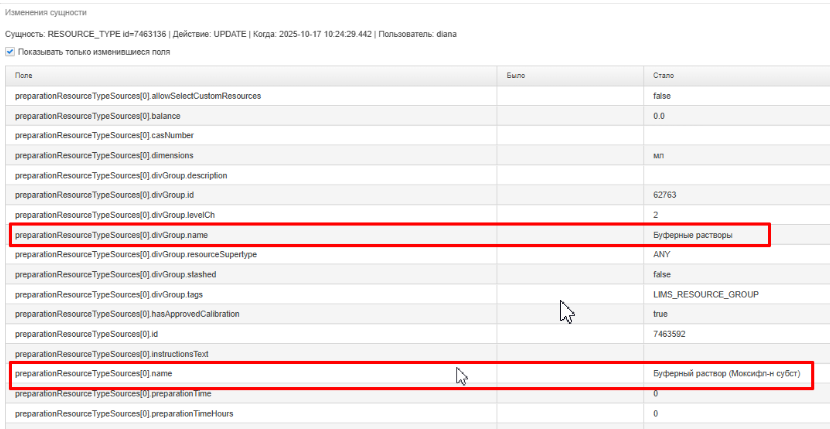This screenshot has width=830, height=429.
Task: Select the divGroup.levelCh field
Action: (x=115, y=215)
